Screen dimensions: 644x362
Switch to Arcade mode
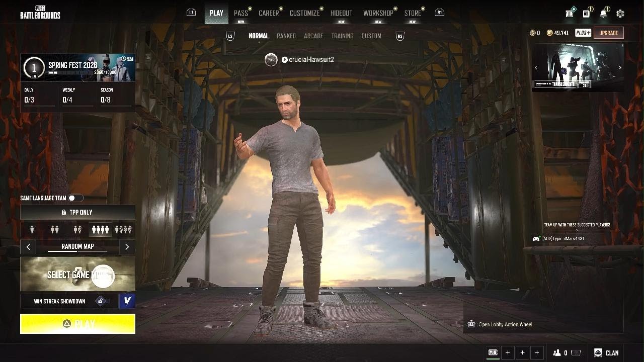point(313,36)
